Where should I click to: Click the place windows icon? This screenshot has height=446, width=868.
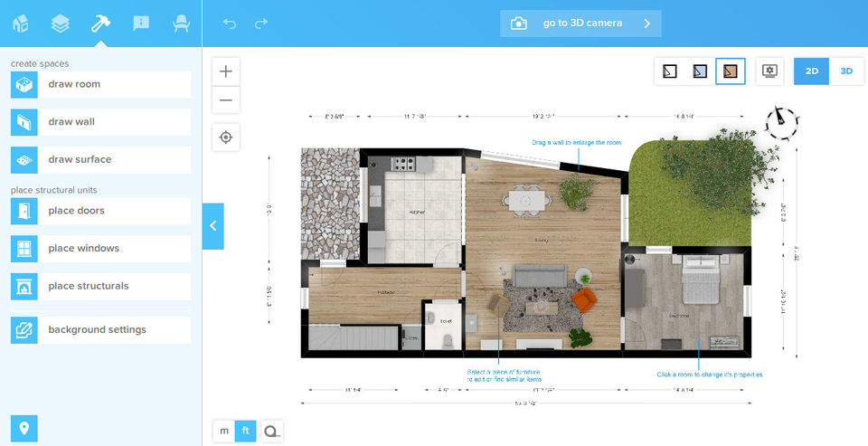click(x=24, y=249)
